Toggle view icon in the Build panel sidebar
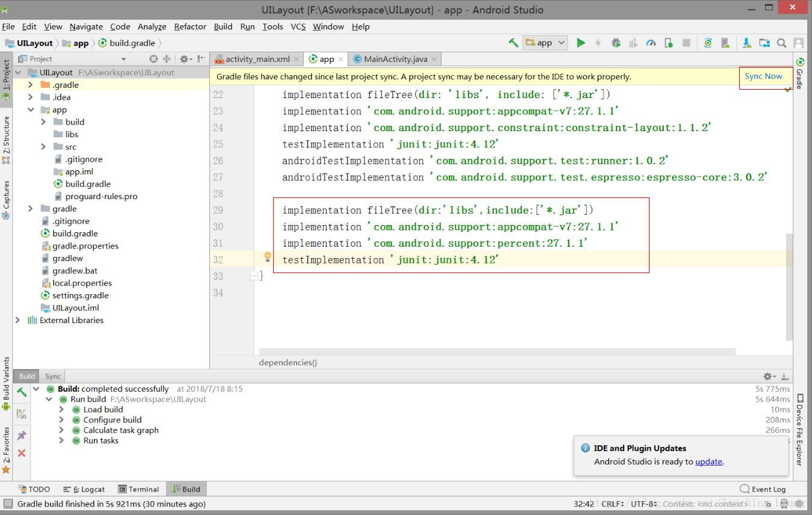Image resolution: width=812 pixels, height=515 pixels. tap(22, 414)
